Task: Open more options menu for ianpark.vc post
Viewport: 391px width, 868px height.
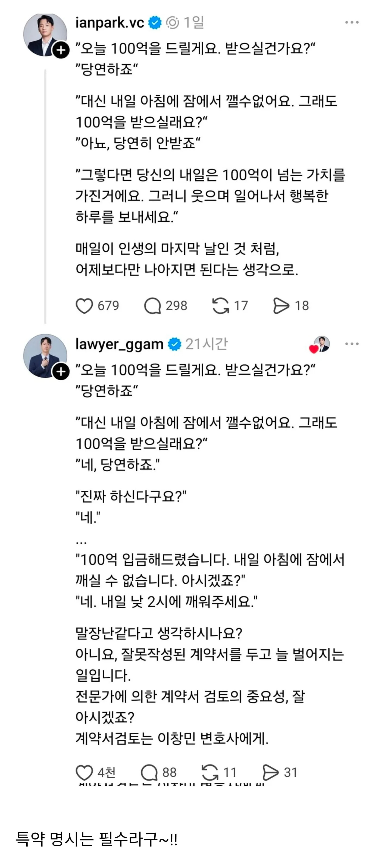Action: pos(352,22)
